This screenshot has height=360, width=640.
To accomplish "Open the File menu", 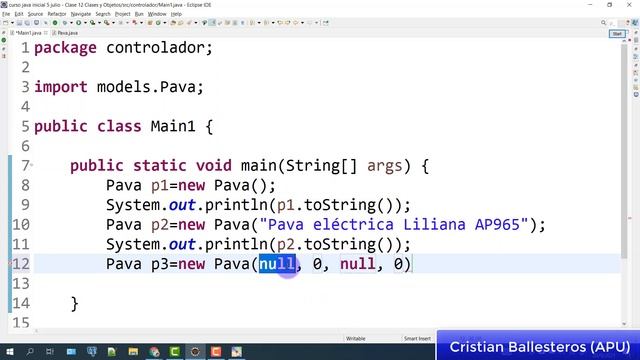I will tap(6, 14).
